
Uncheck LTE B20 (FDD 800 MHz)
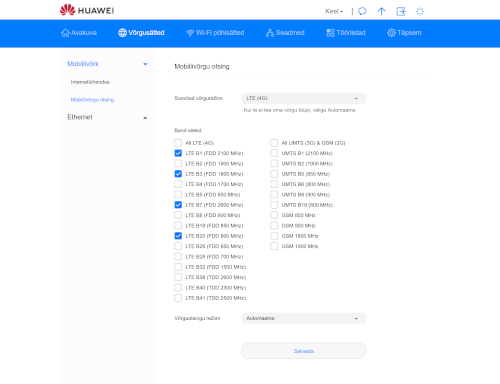[178, 236]
